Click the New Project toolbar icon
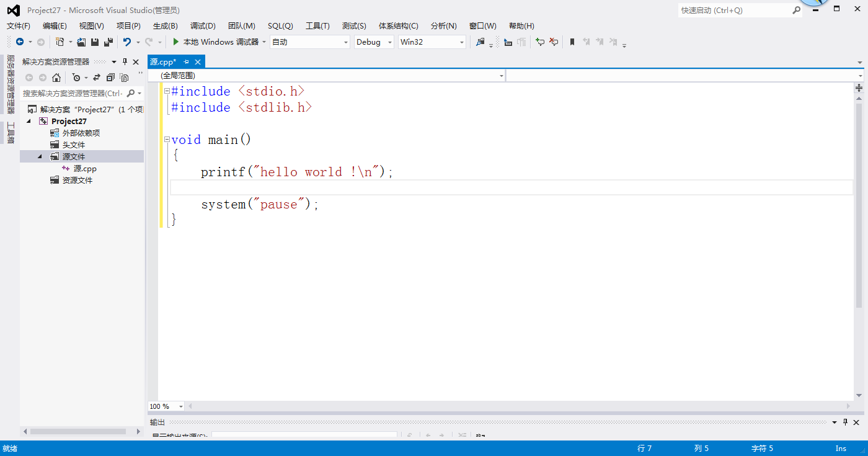This screenshot has width=868, height=456. [60, 42]
